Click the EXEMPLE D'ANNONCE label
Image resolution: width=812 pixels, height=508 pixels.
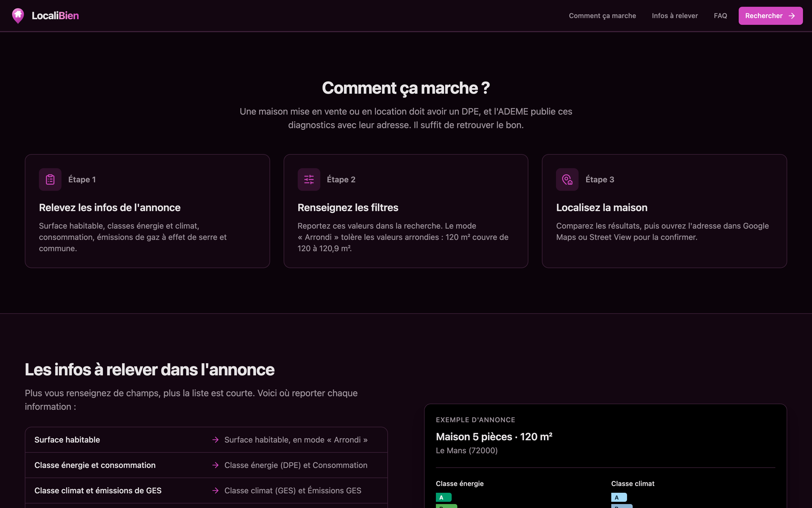click(475, 420)
